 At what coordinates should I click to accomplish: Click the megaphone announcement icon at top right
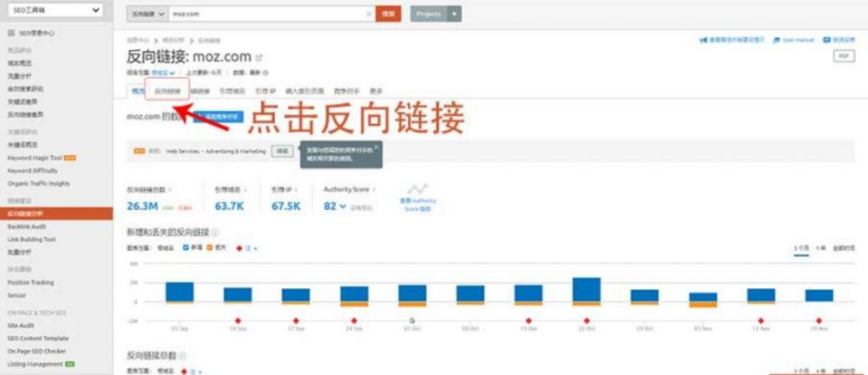[x=703, y=40]
